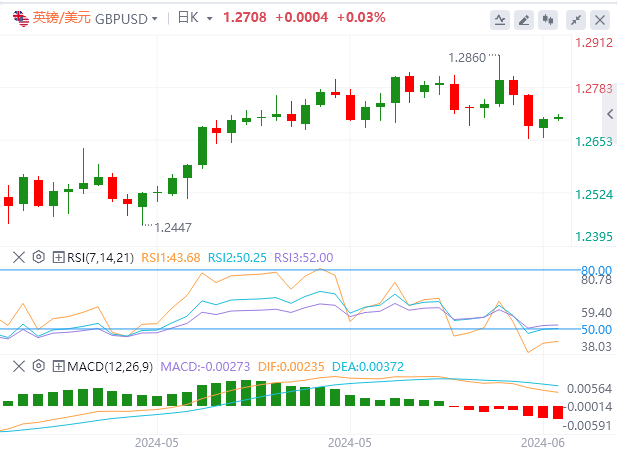Expand side panel with left chevron
617x454 pixels.
point(610,114)
